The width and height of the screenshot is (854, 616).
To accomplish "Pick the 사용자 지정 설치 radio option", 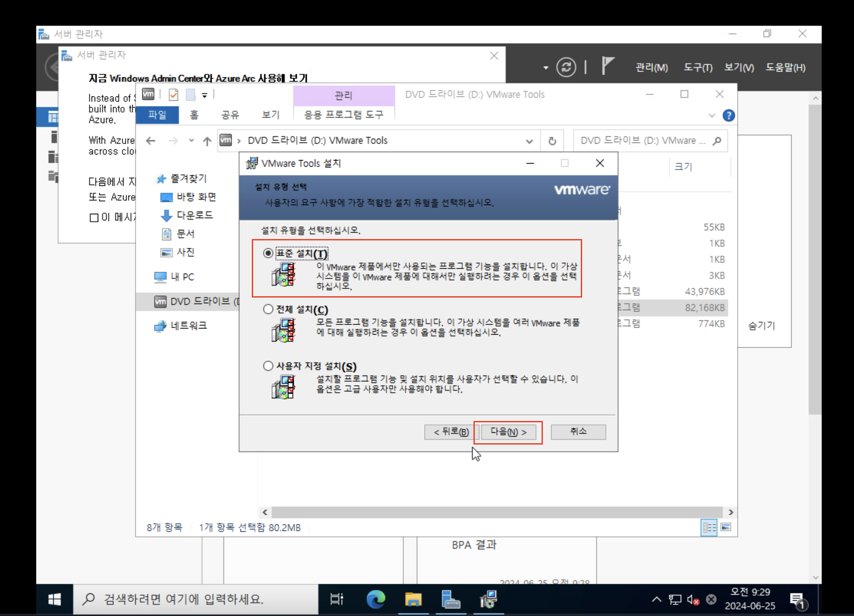I will coord(268,366).
